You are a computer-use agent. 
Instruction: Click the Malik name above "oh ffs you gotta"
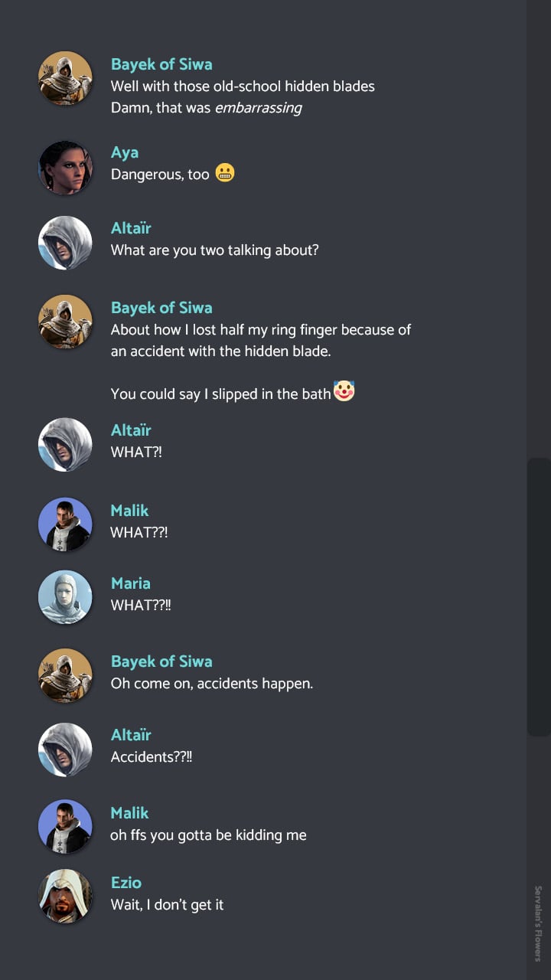click(x=129, y=813)
